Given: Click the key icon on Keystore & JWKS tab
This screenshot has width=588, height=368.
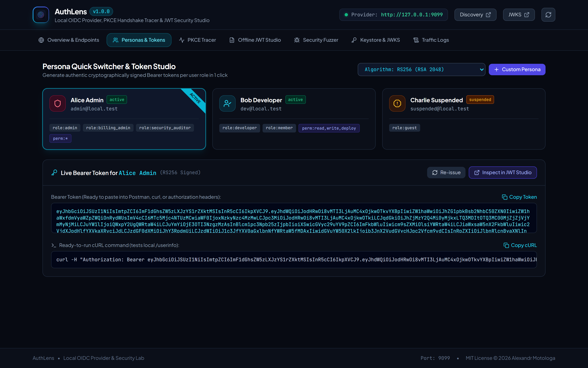Looking at the screenshot, I should point(354,40).
